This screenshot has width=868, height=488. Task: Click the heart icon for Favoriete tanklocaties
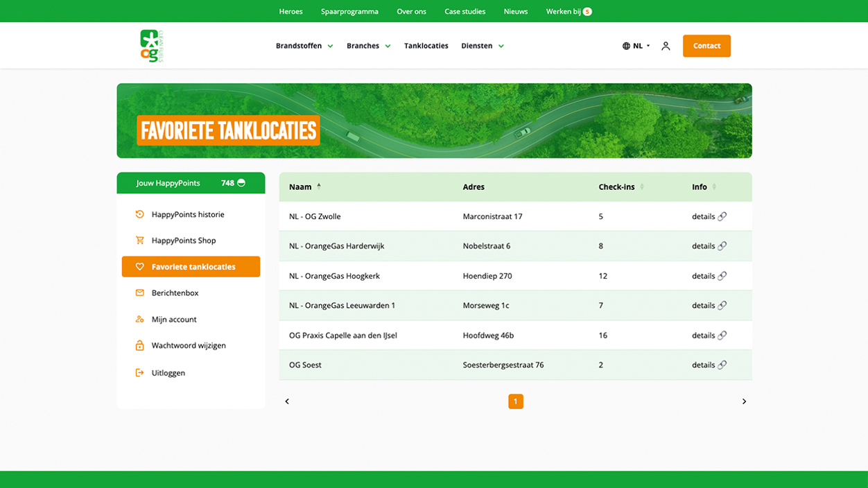pyautogui.click(x=139, y=267)
